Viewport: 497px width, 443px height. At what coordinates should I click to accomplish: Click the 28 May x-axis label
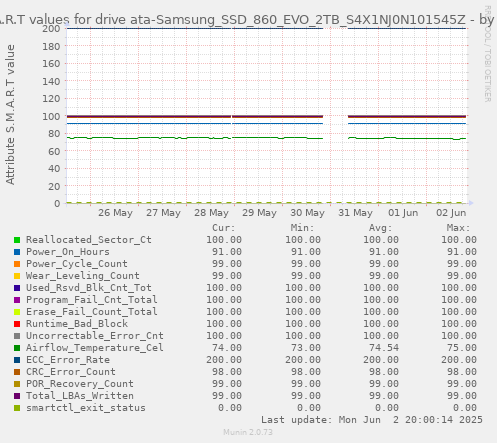coord(211,213)
